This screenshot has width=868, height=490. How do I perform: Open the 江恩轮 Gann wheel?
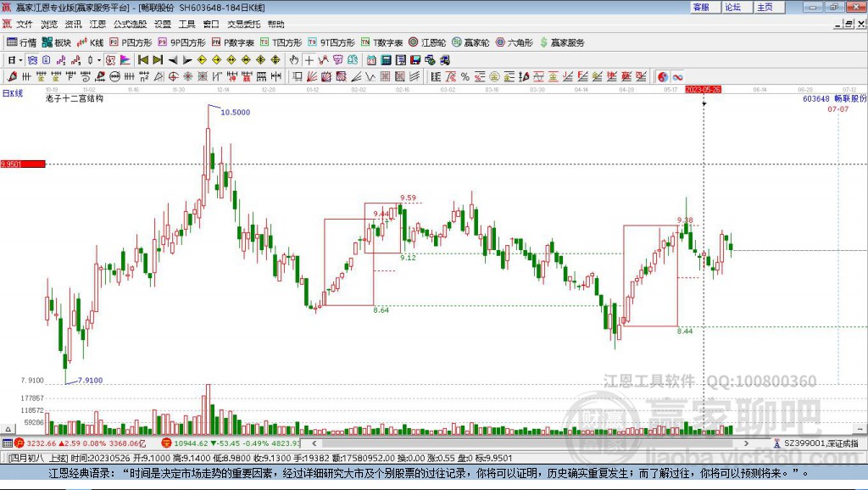(427, 42)
